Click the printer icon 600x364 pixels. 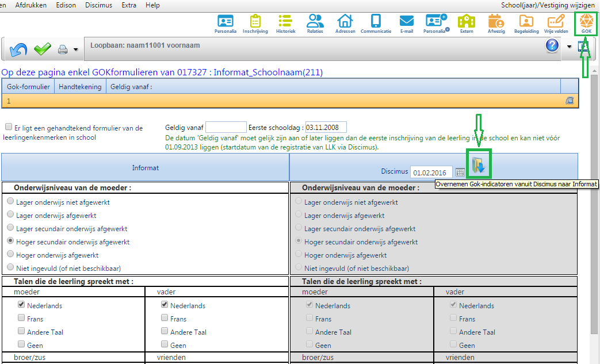click(x=63, y=49)
